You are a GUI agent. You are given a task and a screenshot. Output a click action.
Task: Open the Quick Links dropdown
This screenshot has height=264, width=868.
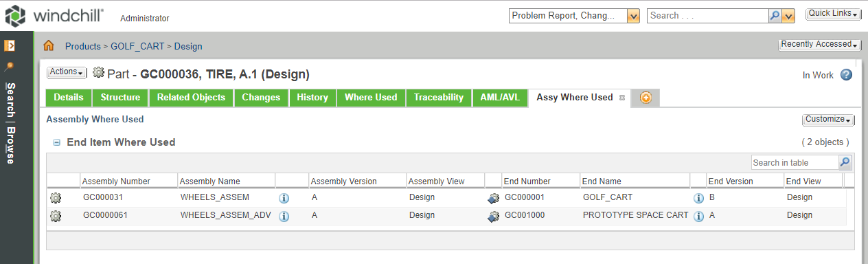click(834, 14)
